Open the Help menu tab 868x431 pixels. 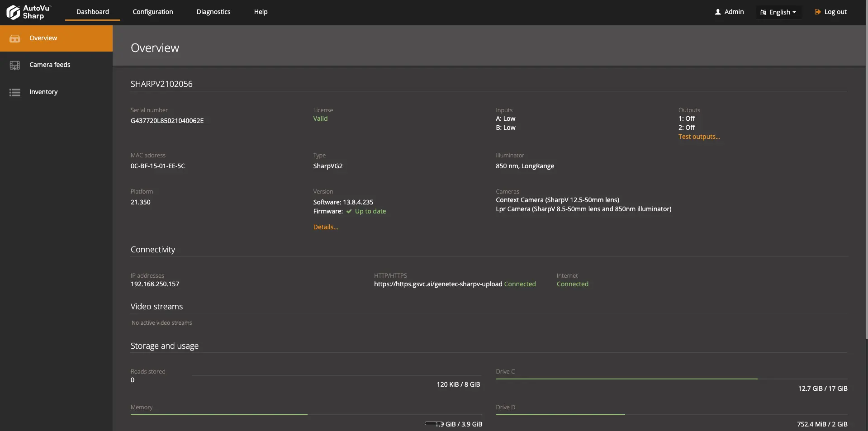click(261, 12)
